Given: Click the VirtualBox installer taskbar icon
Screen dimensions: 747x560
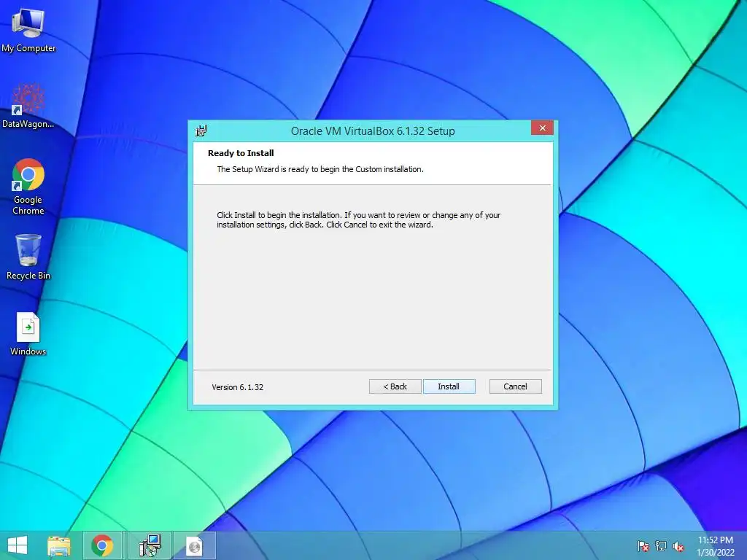Looking at the screenshot, I should click(150, 545).
